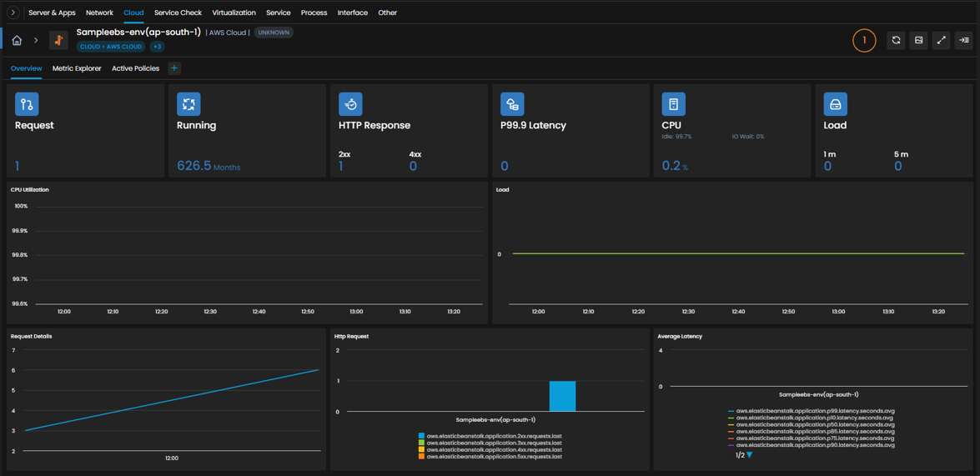Open the Active Policies tab
This screenshot has height=476, width=980.
click(x=136, y=68)
